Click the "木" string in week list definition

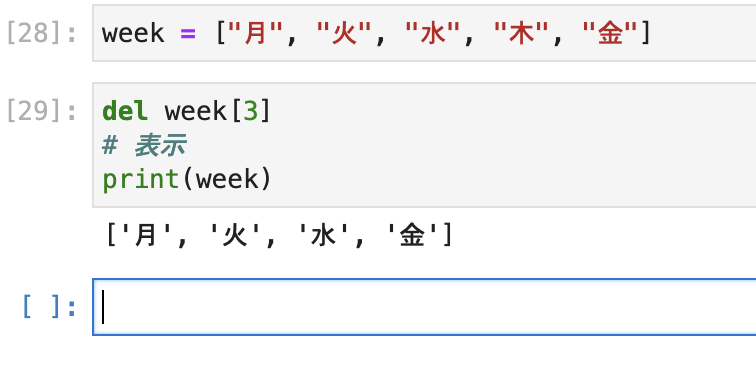[521, 34]
